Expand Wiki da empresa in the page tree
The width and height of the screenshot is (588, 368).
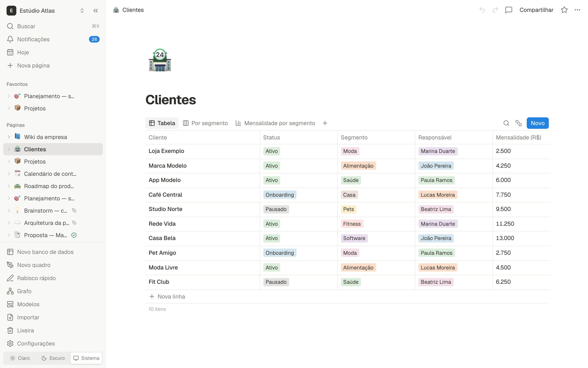click(x=9, y=137)
